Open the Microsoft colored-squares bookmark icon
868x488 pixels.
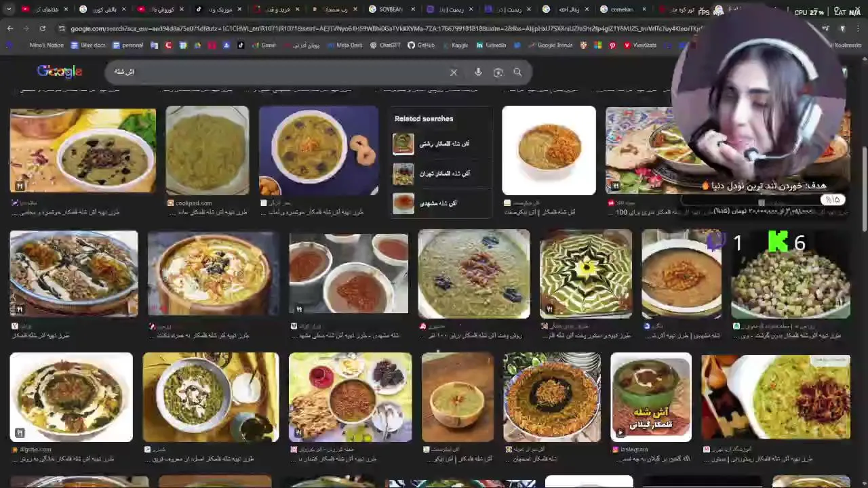597,45
